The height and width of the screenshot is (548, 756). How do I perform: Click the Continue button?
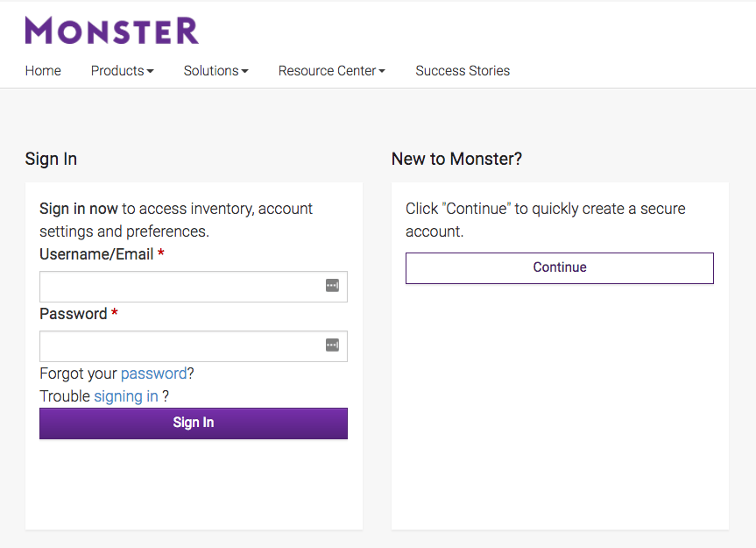(559, 267)
